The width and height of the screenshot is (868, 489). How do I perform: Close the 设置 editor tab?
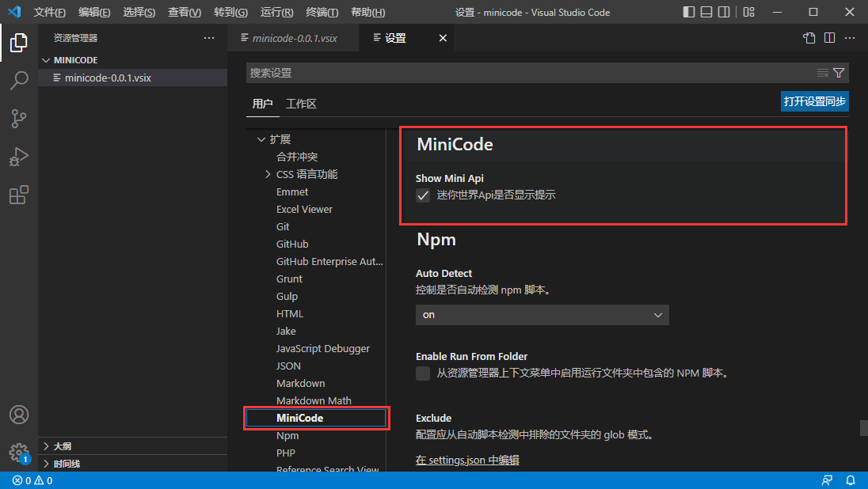(443, 38)
